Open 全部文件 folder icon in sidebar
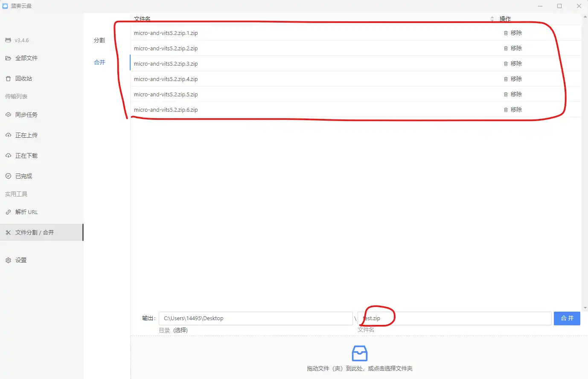Viewport: 588px width, 379px height. pyautogui.click(x=8, y=58)
